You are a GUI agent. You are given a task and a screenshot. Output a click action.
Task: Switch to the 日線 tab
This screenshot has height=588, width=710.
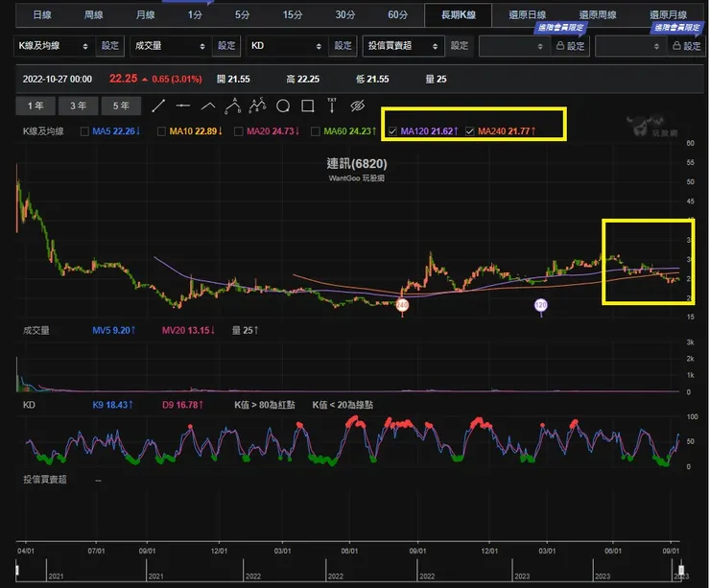[42, 15]
